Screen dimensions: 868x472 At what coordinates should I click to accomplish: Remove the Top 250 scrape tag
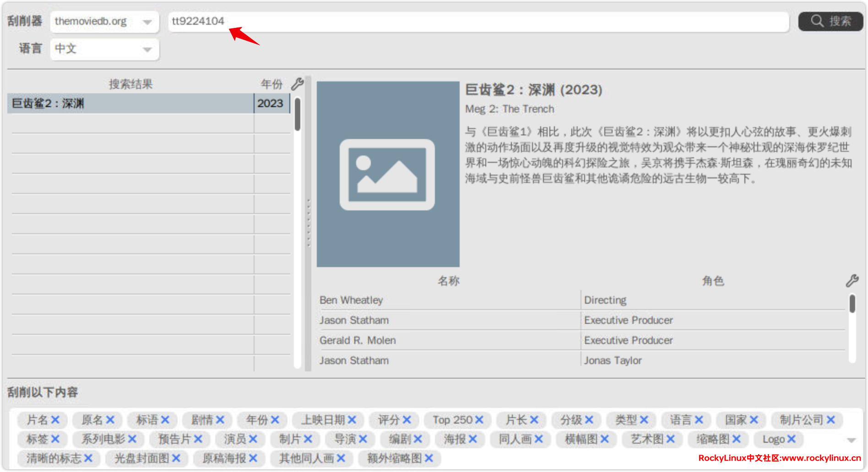[479, 420]
